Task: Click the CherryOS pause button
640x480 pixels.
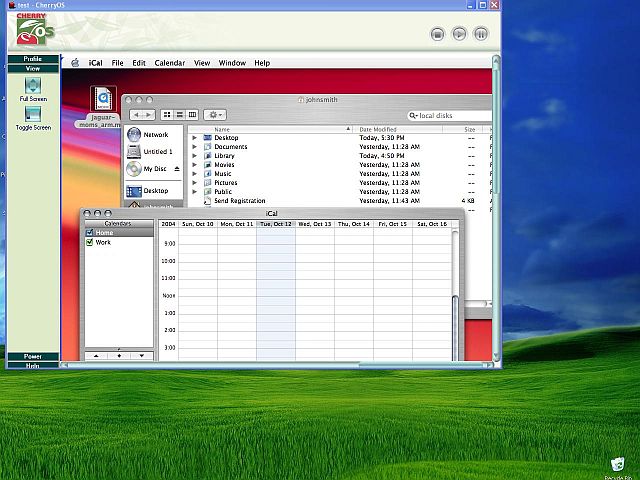Action: point(481,34)
